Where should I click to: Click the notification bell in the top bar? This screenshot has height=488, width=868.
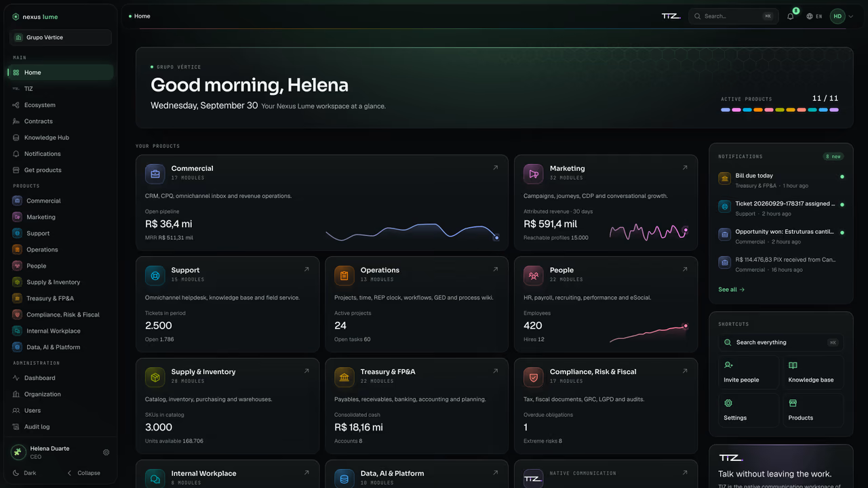[791, 16]
